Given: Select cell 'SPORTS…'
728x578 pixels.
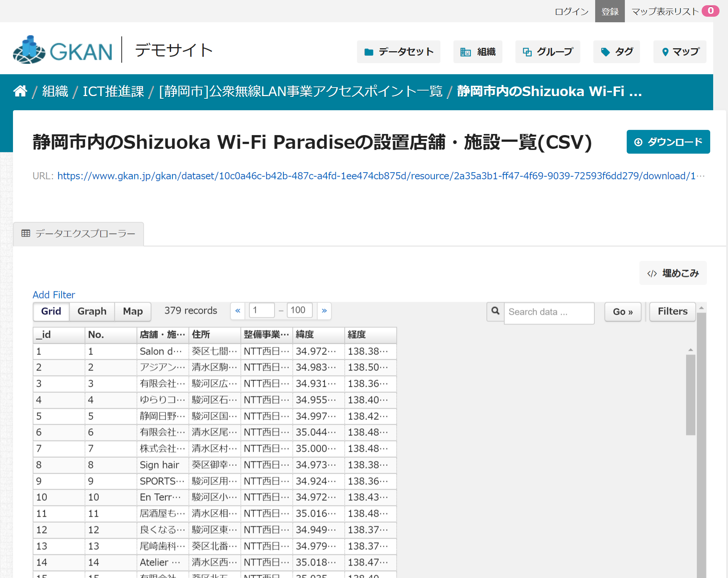Looking at the screenshot, I should 163,481.
